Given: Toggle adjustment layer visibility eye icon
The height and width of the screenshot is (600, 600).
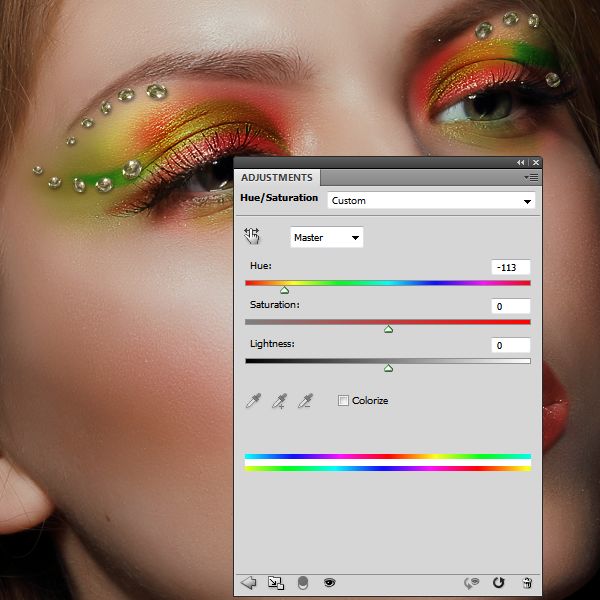Looking at the screenshot, I should (x=328, y=582).
